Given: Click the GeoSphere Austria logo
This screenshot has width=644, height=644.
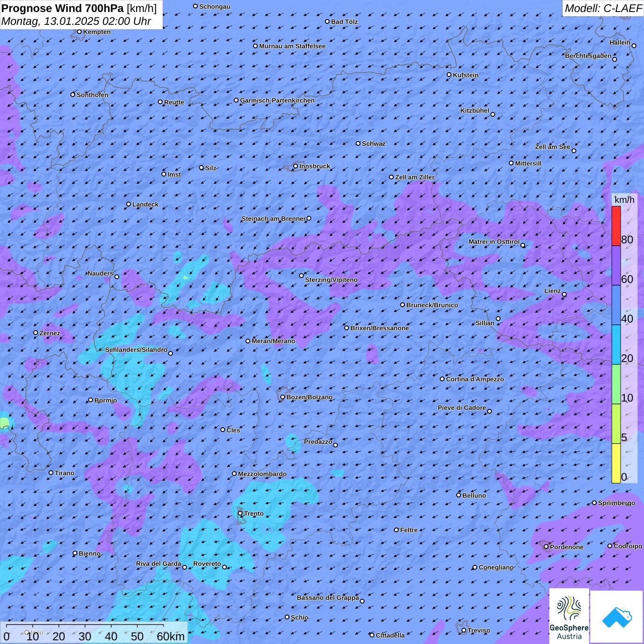Looking at the screenshot, I should tap(569, 615).
